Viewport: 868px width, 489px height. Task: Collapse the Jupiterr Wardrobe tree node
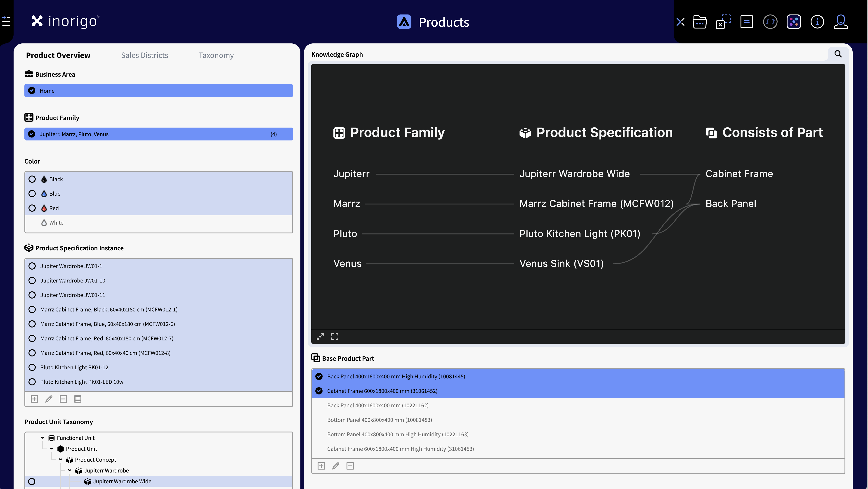[x=70, y=470]
